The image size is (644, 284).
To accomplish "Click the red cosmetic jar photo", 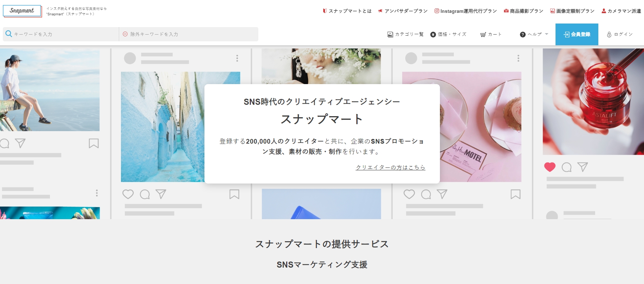I will click(x=593, y=102).
